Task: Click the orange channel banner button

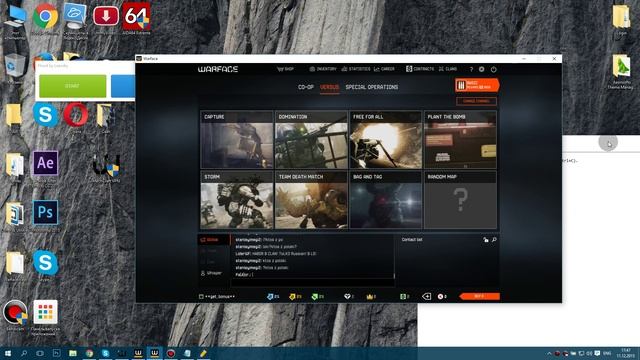Action: pyautogui.click(x=477, y=85)
